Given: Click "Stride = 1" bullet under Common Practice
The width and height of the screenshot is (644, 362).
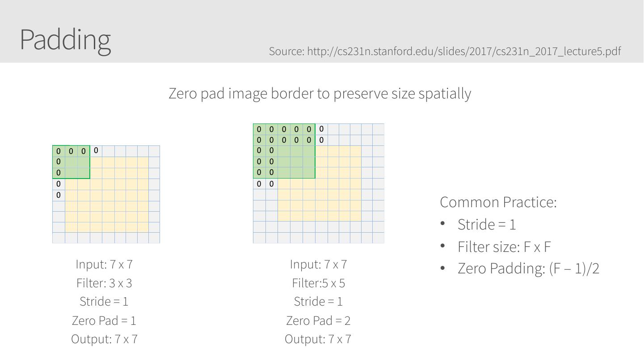Looking at the screenshot, I should click(x=487, y=225).
